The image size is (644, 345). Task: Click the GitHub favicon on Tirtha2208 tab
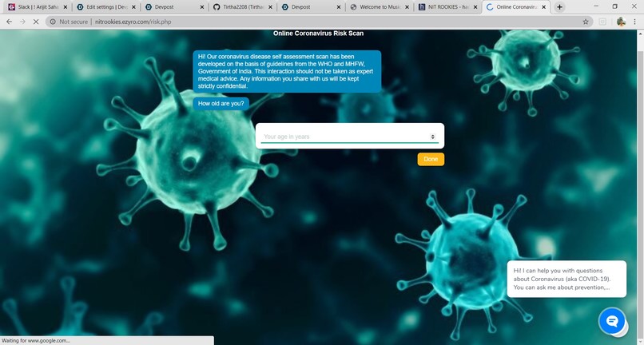(x=217, y=7)
